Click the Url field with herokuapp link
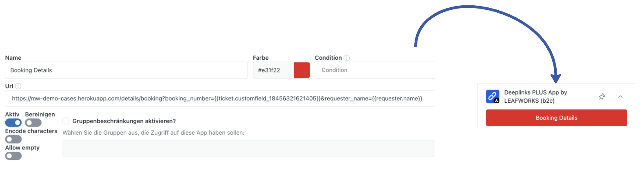The height and width of the screenshot is (171, 644). 220,99
